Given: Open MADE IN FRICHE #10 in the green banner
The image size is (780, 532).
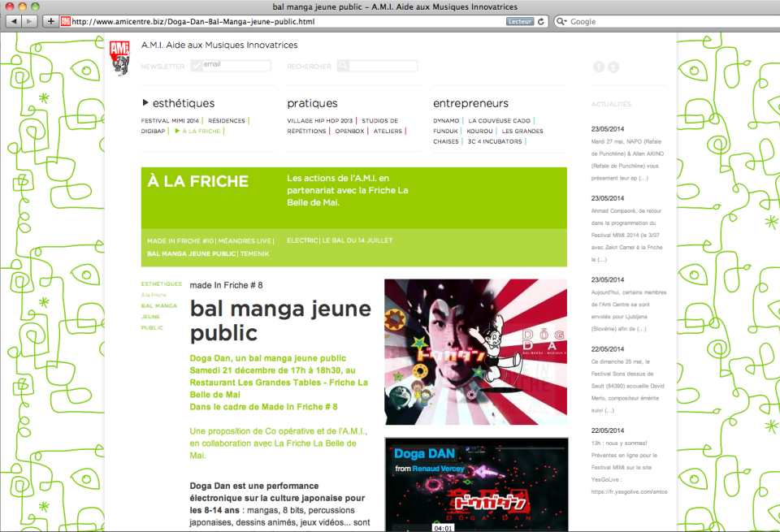Looking at the screenshot, I should [180, 241].
